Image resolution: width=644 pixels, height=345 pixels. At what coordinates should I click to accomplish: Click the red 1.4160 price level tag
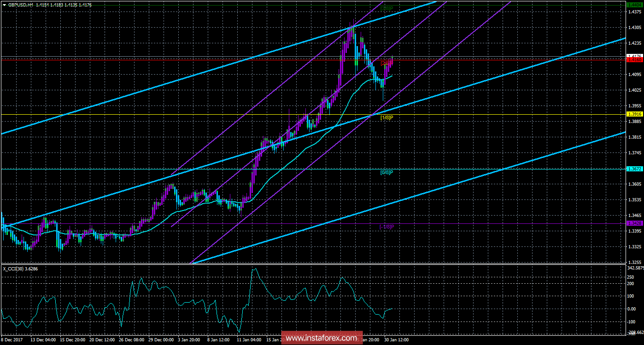pos(634,60)
